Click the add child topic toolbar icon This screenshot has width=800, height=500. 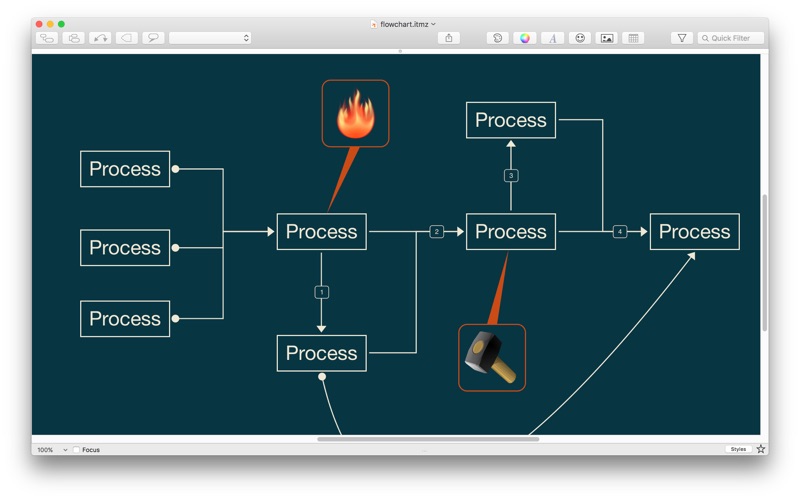coord(47,38)
